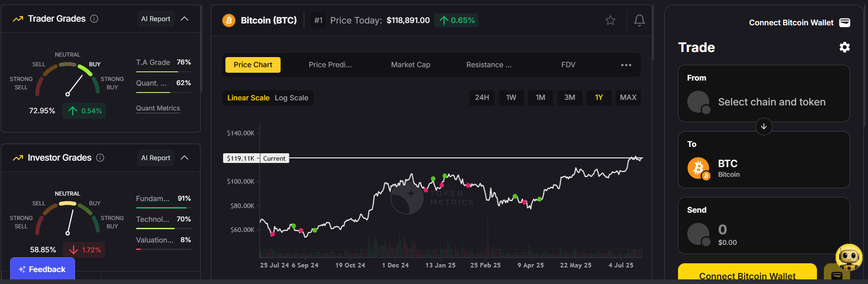
Task: Open the robot chatbot assistant icon
Action: point(849,256)
